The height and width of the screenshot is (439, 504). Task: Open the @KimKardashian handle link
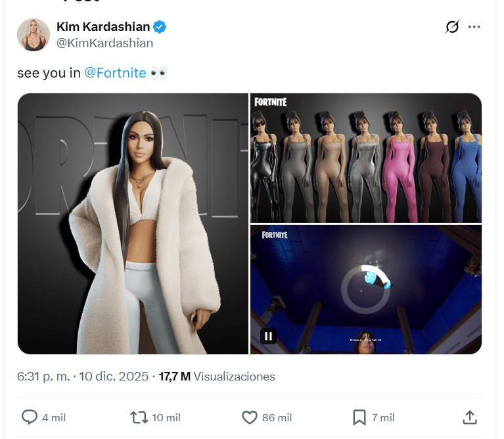pyautogui.click(x=105, y=43)
